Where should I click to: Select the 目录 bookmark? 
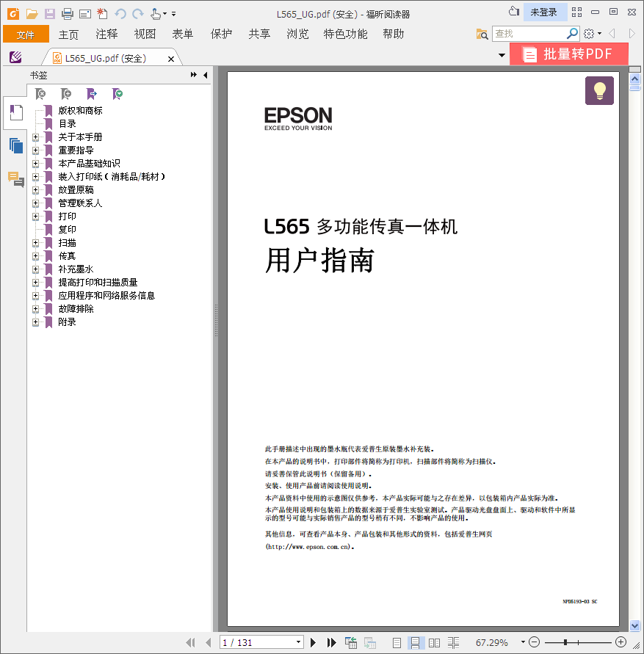click(68, 124)
